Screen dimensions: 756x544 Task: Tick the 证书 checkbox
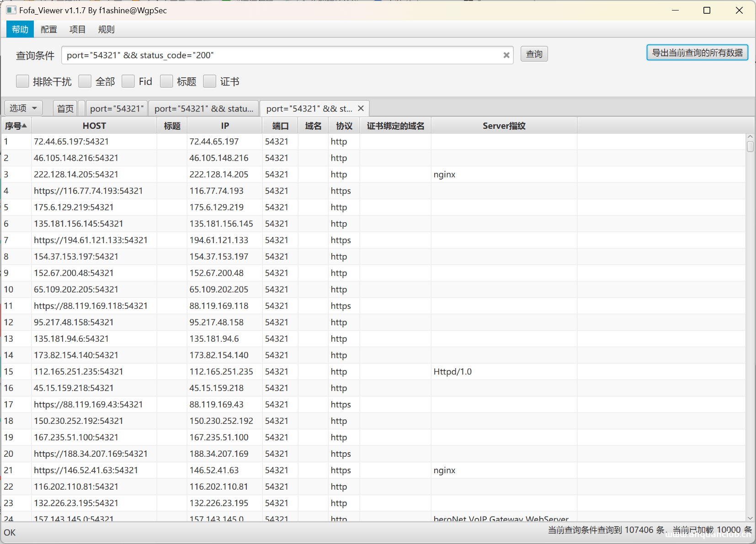coord(210,81)
